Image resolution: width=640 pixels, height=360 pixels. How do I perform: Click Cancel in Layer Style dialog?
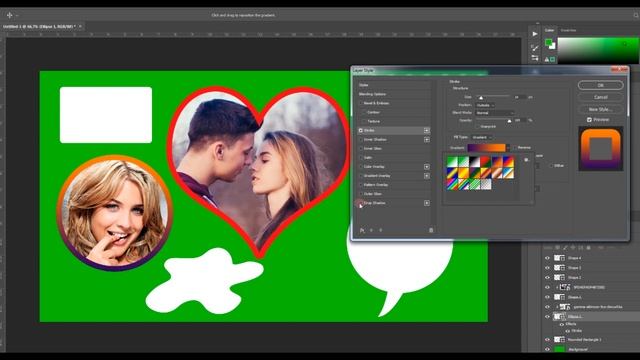pos(600,97)
